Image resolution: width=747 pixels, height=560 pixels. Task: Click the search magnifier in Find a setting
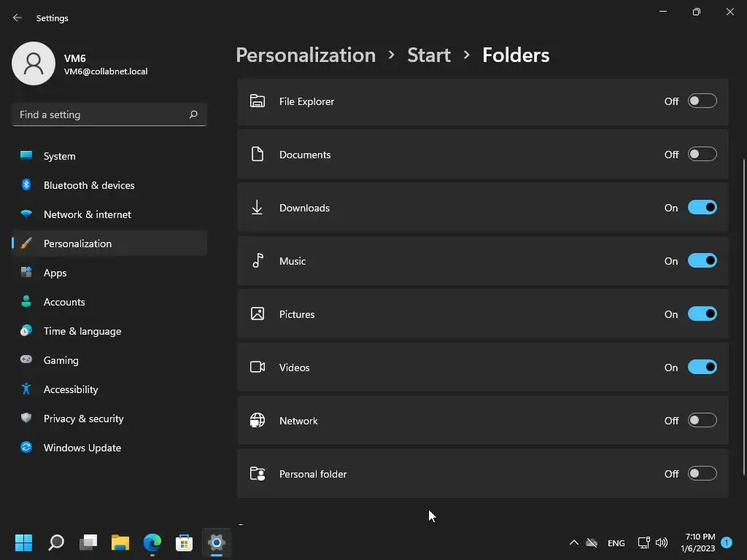[193, 114]
